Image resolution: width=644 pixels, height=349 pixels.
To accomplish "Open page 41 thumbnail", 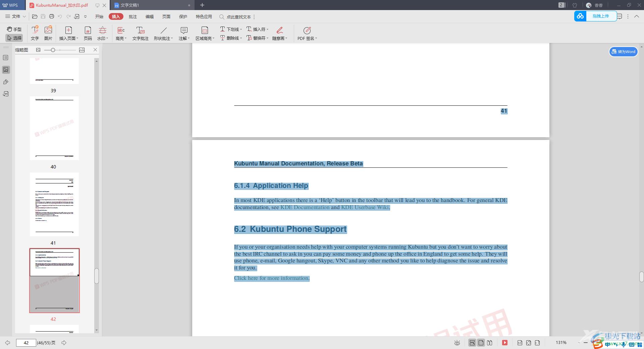I will [x=54, y=204].
